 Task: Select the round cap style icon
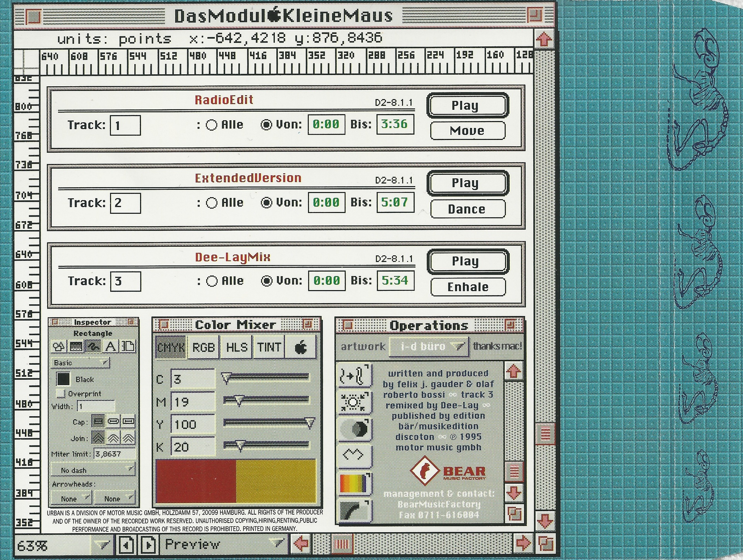(x=113, y=421)
